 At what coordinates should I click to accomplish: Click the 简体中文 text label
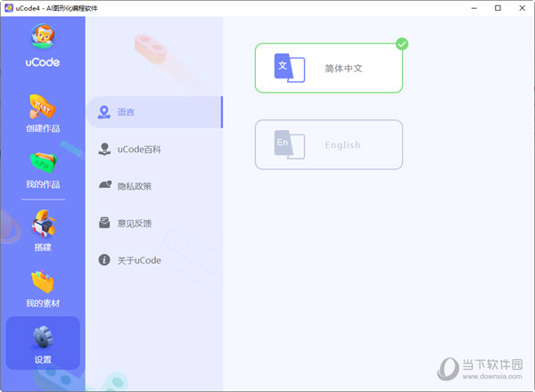pyautogui.click(x=343, y=69)
